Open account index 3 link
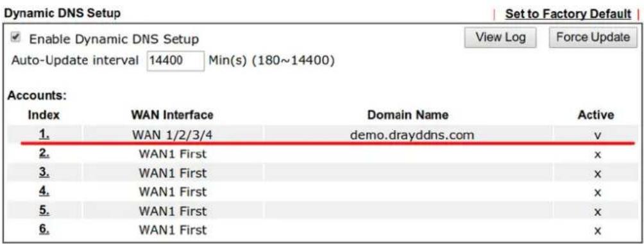644x244 pixels. [44, 173]
